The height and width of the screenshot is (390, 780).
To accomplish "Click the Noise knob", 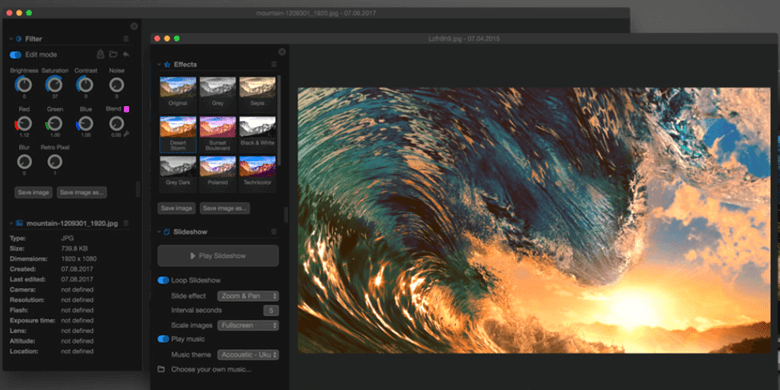I will (x=116, y=85).
